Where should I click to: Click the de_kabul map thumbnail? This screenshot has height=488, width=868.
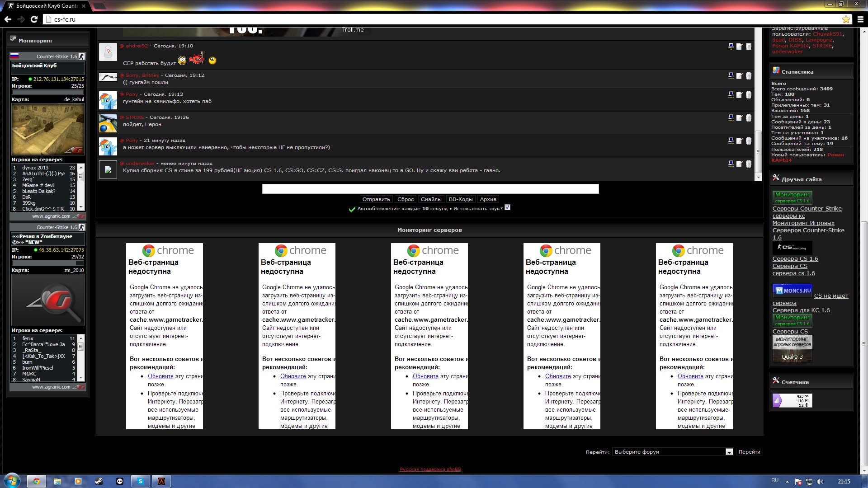(47, 129)
